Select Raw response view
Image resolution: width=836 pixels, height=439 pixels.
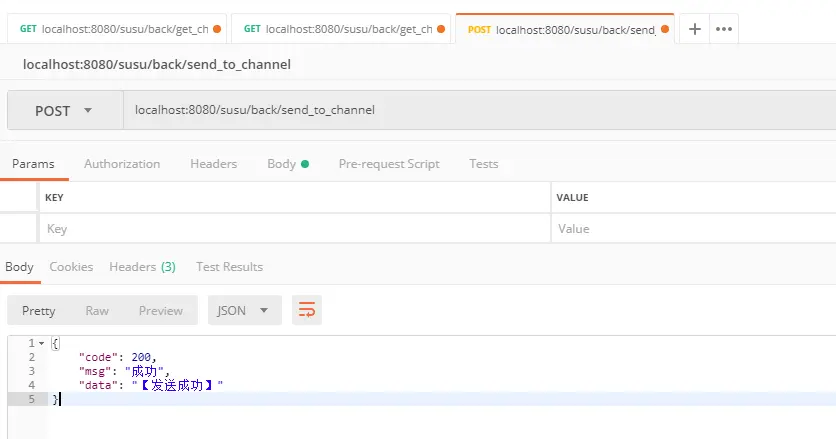(97, 310)
